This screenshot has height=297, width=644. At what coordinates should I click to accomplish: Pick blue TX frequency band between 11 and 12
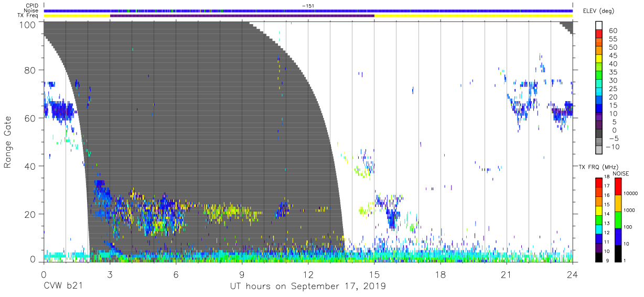point(599,238)
